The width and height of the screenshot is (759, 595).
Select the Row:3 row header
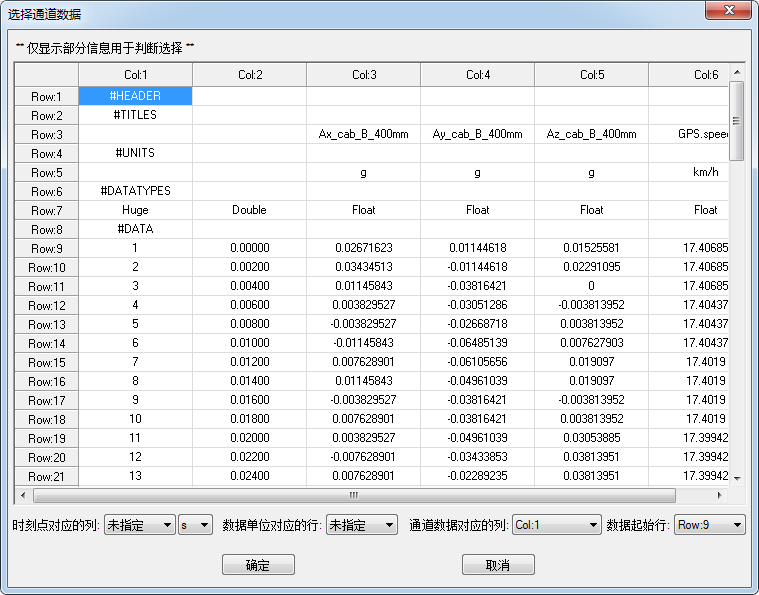click(46, 134)
